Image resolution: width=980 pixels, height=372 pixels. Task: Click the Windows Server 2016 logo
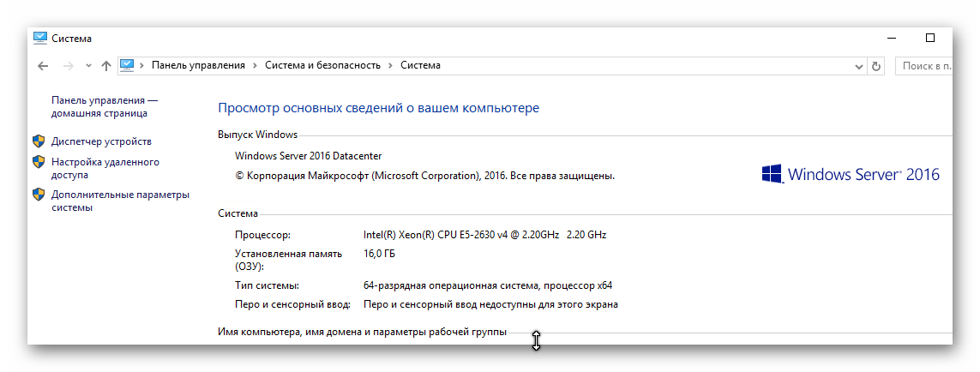pos(850,174)
